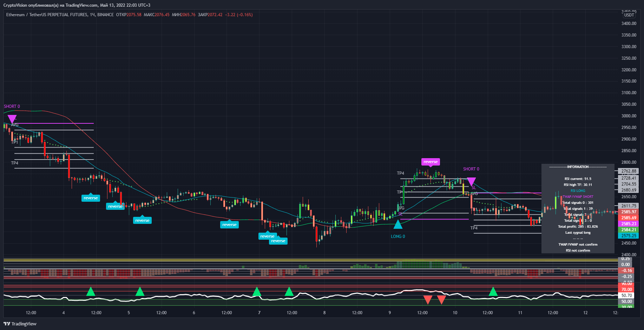Viewport: 644px width, 330px height.
Task: Click the LONG 0 text label
Action: point(398,237)
